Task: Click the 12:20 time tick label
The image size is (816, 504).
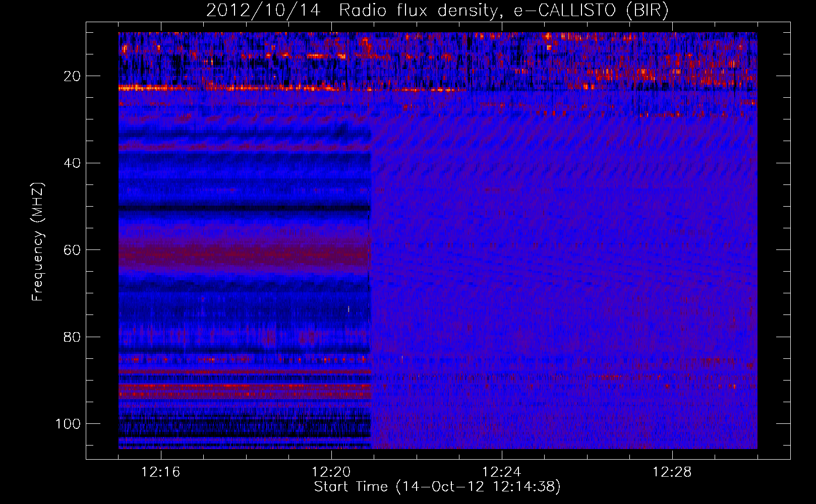Action: coord(331,472)
